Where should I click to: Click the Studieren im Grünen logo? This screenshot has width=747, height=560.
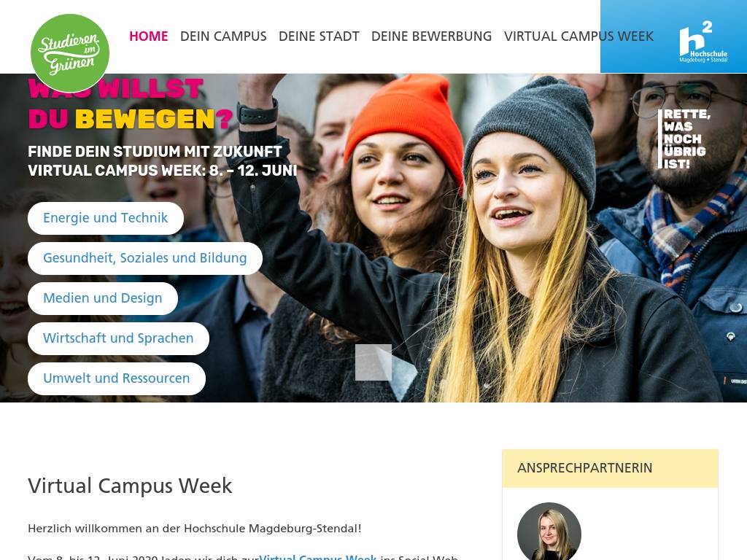(70, 53)
